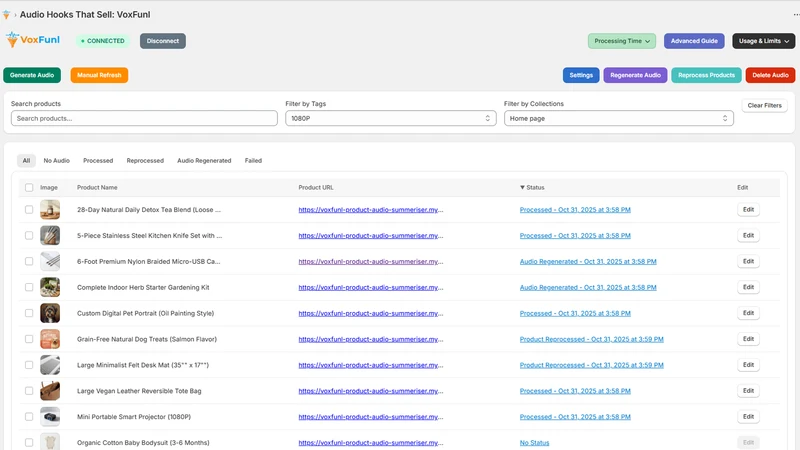Open the Filter by Tags 1080P selector
The width and height of the screenshot is (800, 450).
click(x=390, y=118)
